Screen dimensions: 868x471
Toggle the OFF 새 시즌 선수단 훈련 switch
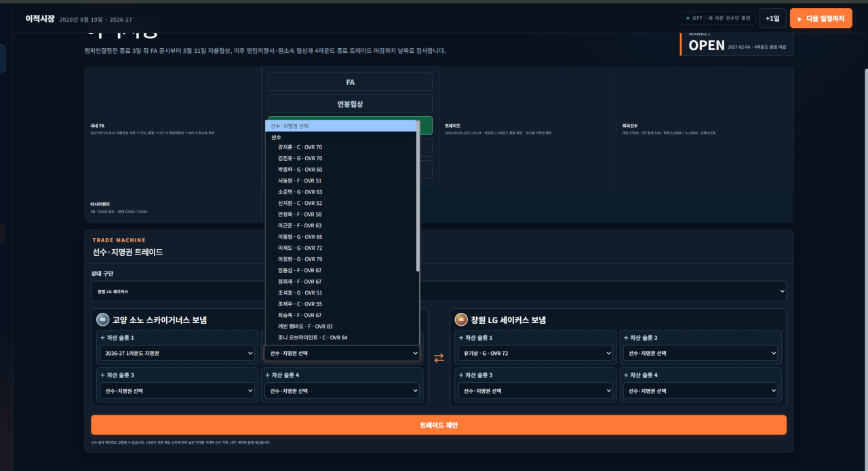click(718, 18)
